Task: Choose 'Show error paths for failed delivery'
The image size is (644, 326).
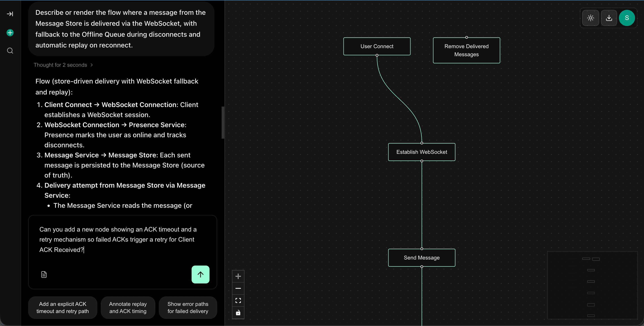Action: click(188, 307)
